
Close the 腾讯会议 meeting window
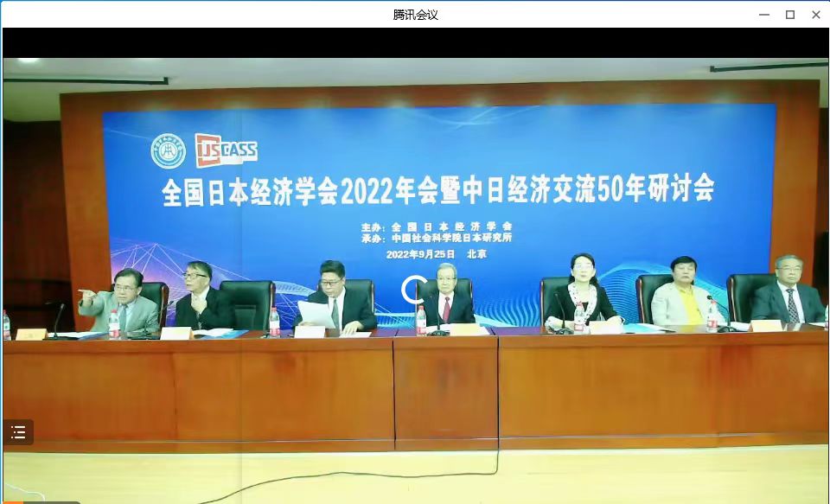click(x=815, y=14)
